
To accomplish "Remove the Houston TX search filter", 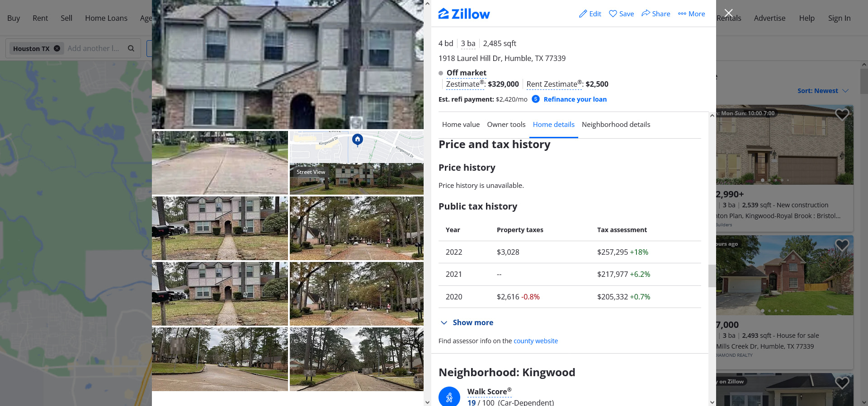I will pos(57,48).
